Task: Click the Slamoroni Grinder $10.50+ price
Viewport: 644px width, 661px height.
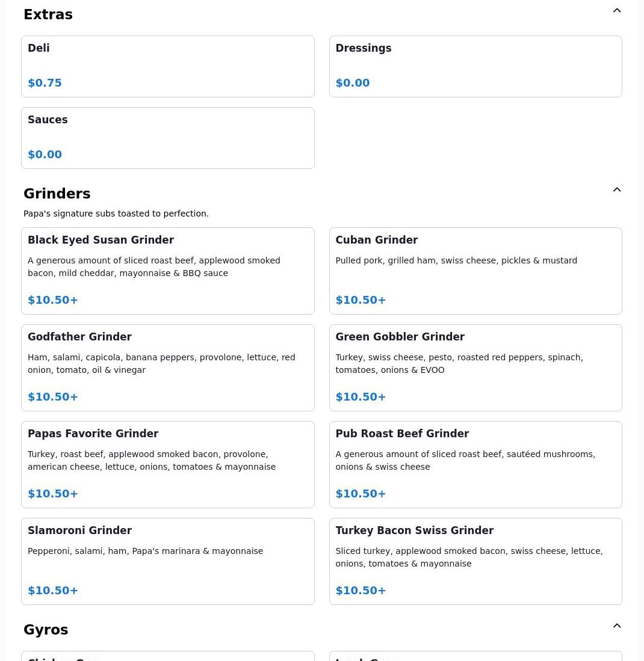Action: [x=53, y=591]
